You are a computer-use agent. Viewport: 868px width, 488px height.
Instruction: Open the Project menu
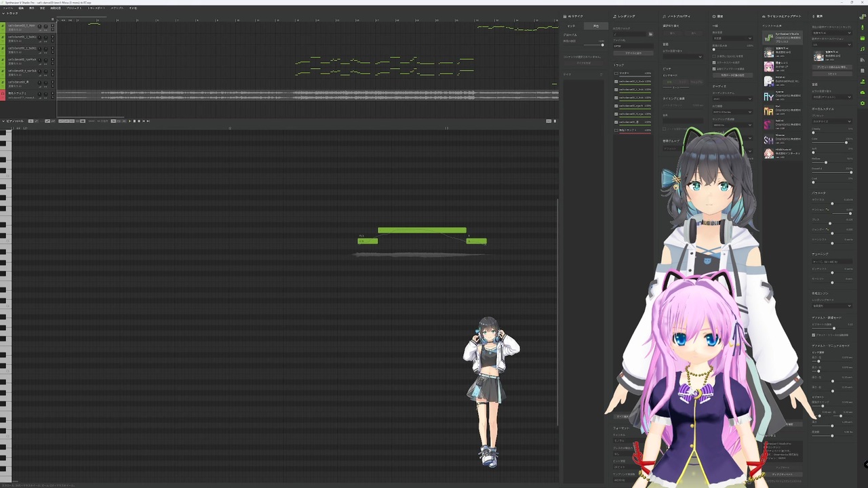click(73, 8)
